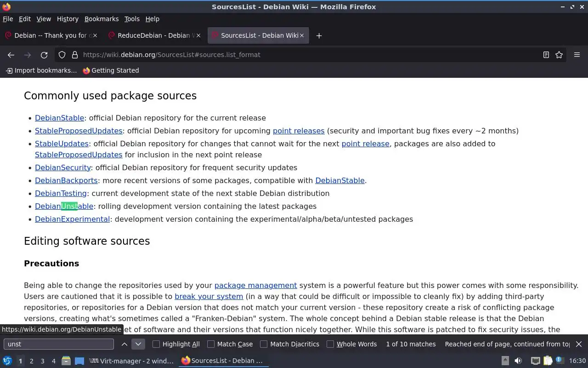The height and width of the screenshot is (368, 588).
Task: Click the volume speaker tray icon
Action: pyautogui.click(x=518, y=361)
